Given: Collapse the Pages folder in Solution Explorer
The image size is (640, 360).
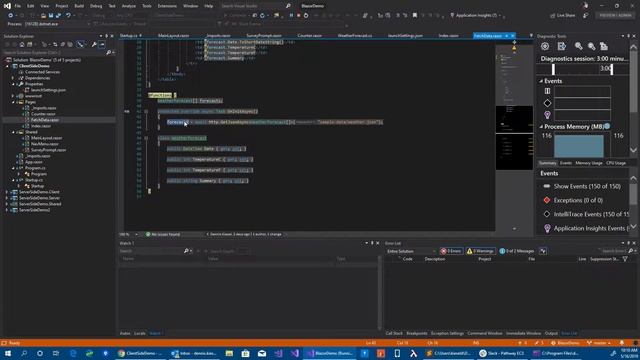Looking at the screenshot, I should pos(13,102).
